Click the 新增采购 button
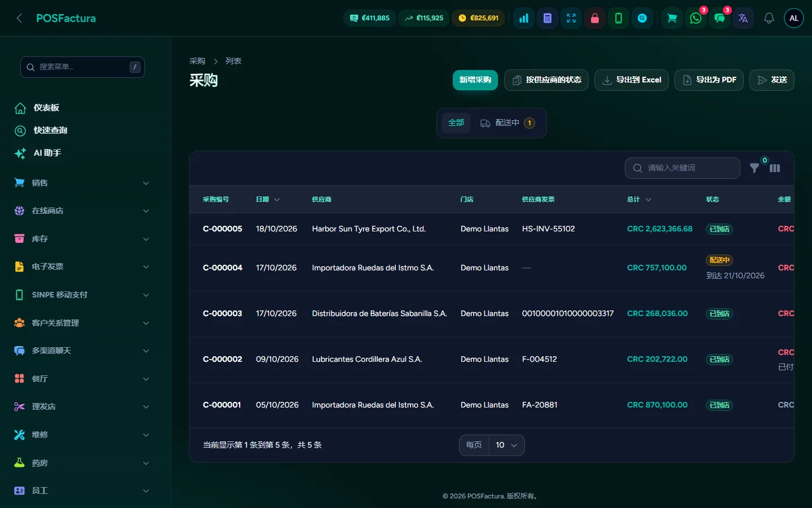Image resolution: width=812 pixels, height=508 pixels. click(475, 80)
